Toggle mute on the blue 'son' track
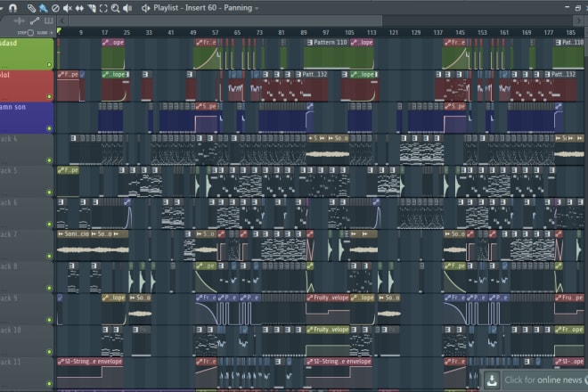This screenshot has height=392, width=588. (49, 129)
